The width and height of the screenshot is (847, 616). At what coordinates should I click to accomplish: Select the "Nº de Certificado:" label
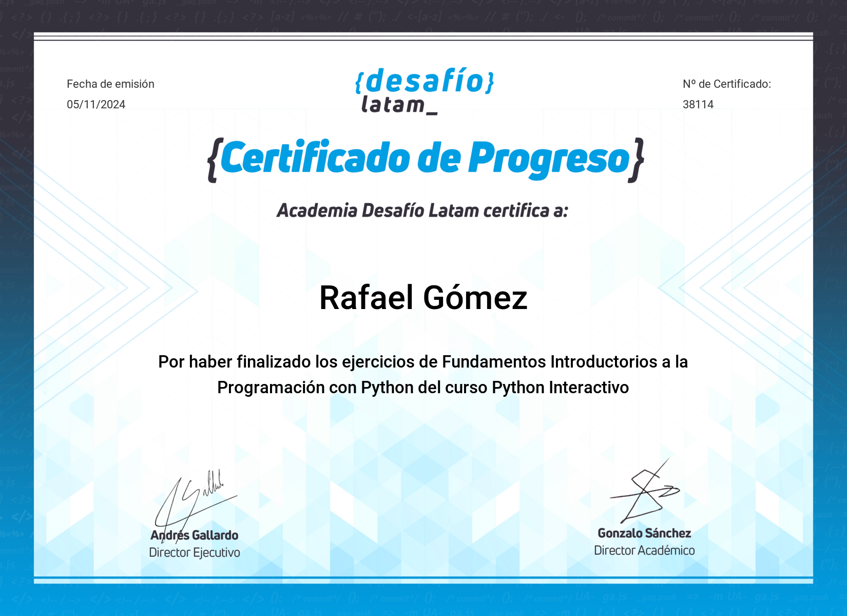click(x=727, y=84)
